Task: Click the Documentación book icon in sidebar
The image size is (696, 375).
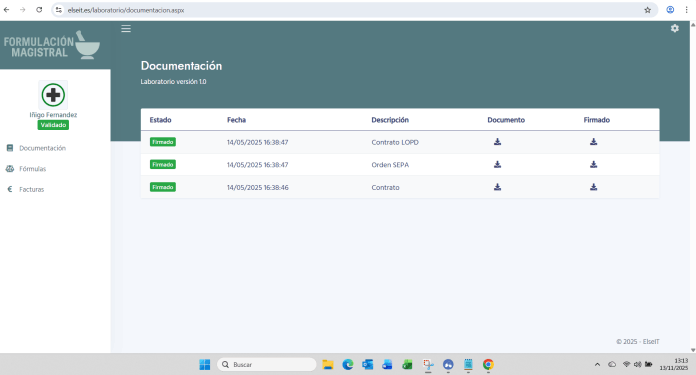Action: pyautogui.click(x=10, y=148)
